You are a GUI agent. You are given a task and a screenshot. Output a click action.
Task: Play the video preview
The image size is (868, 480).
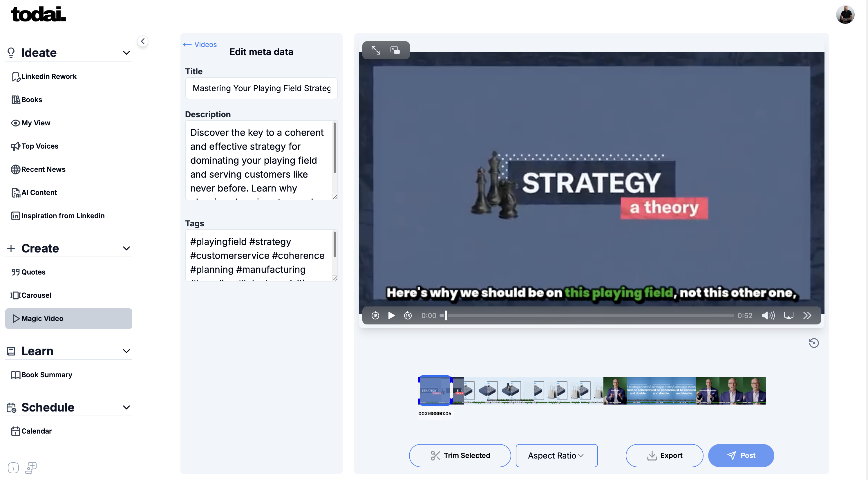(391, 315)
